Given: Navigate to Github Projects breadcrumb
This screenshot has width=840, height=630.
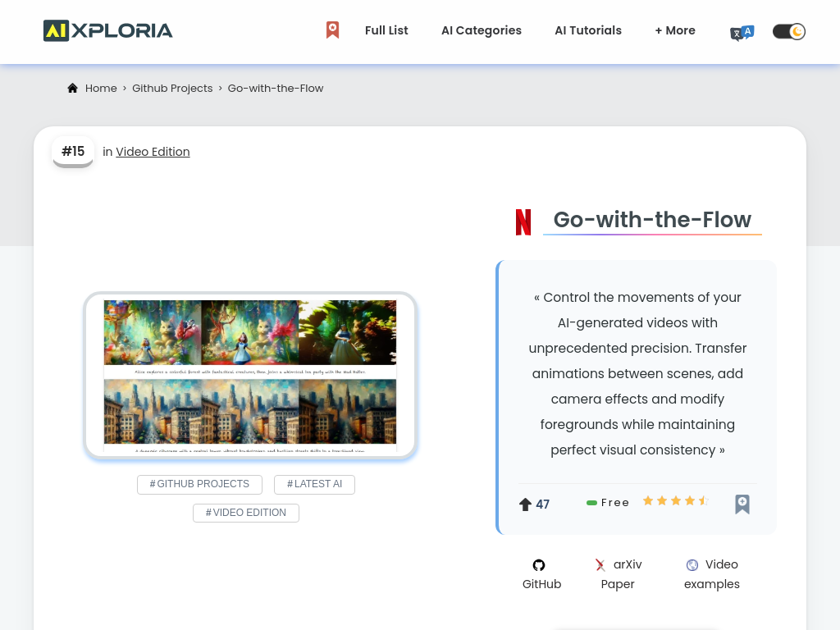Looking at the screenshot, I should (x=172, y=89).
